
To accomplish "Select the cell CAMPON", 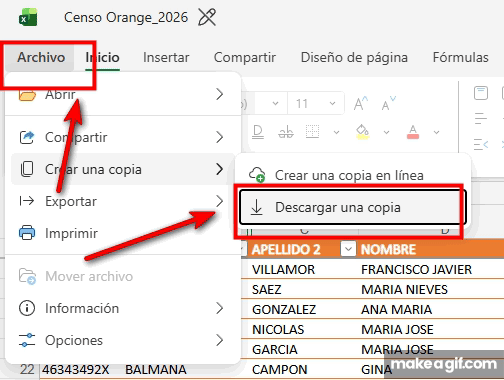I will (279, 369).
